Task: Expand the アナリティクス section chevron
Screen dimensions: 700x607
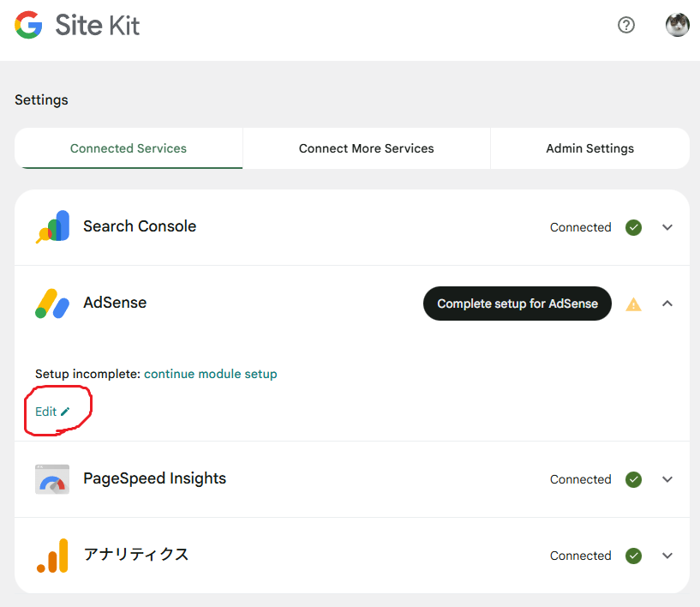Action: (x=668, y=556)
